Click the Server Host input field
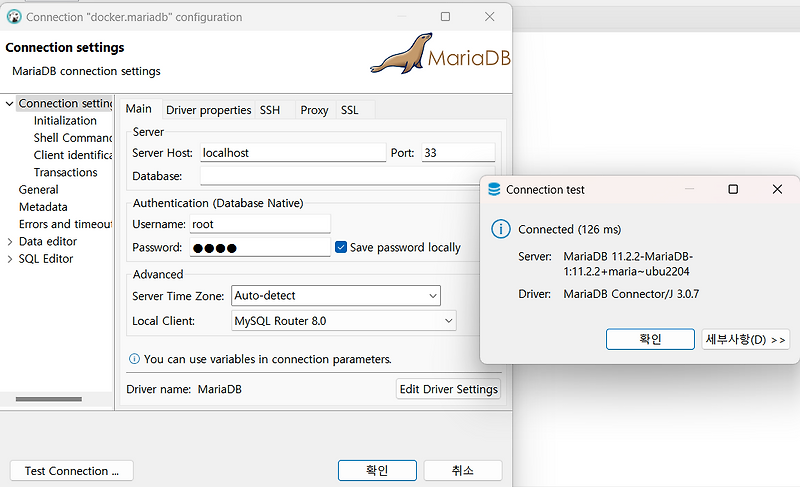Image resolution: width=800 pixels, height=487 pixels. pos(293,152)
